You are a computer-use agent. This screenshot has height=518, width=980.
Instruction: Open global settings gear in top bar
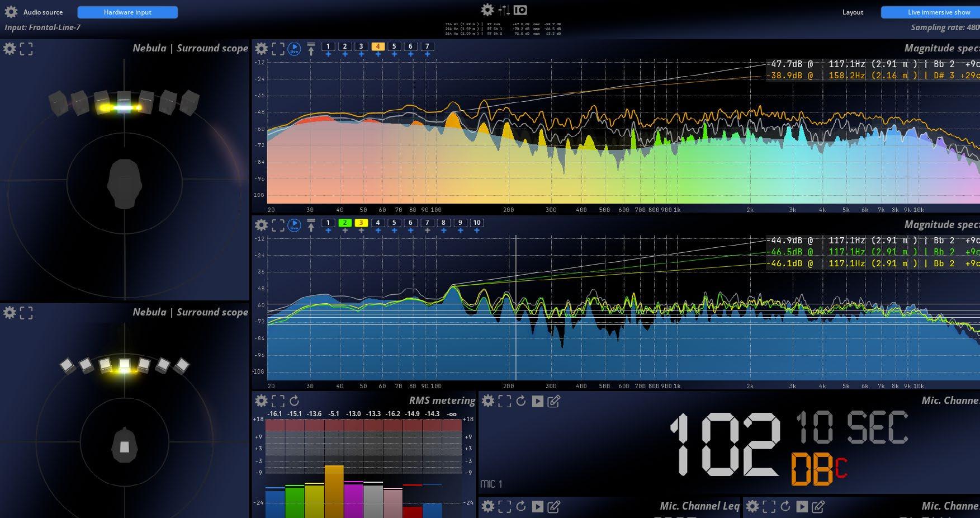[x=487, y=10]
